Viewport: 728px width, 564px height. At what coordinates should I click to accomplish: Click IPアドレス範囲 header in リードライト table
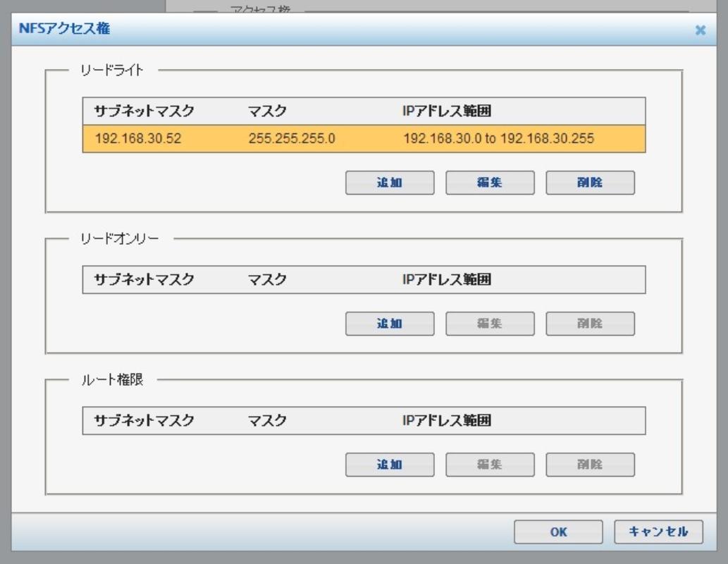(447, 111)
